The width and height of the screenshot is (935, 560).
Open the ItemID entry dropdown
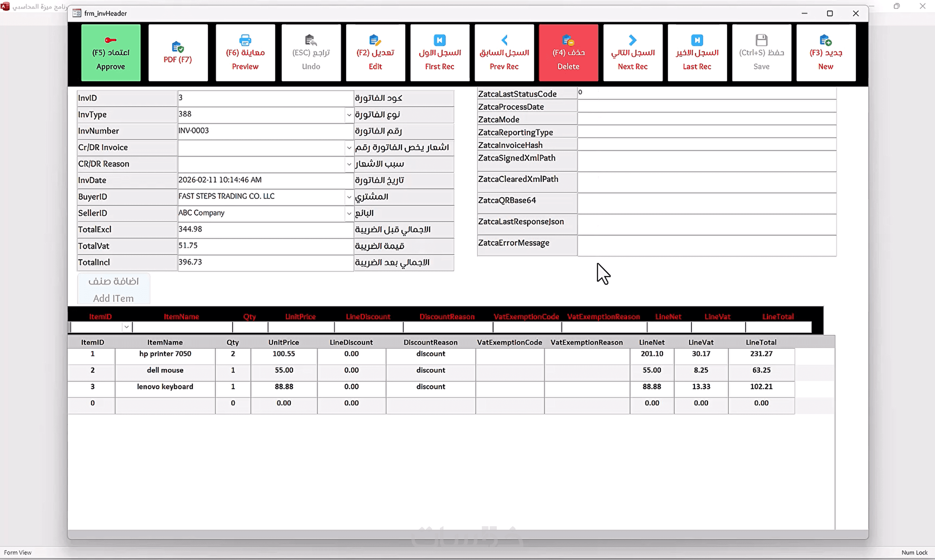pyautogui.click(x=127, y=327)
